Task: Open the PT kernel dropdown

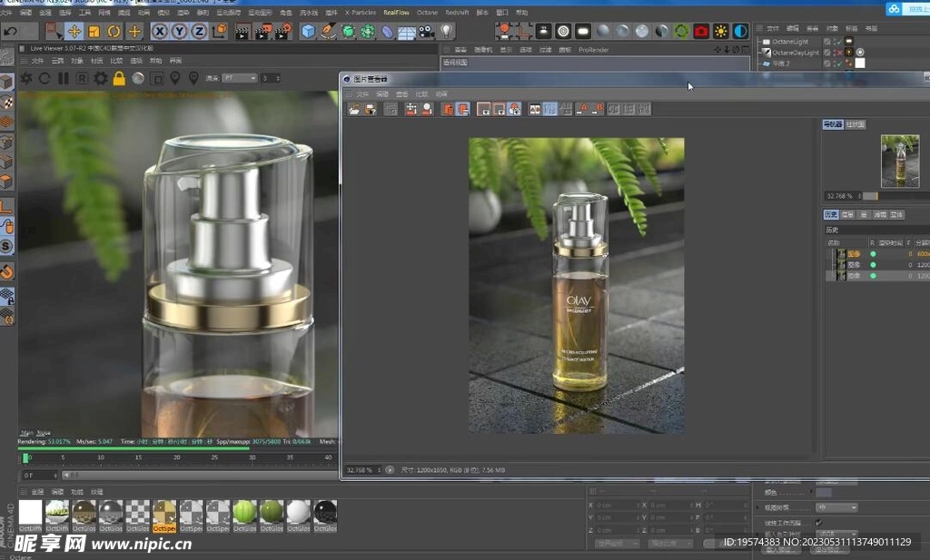Action: click(240, 78)
